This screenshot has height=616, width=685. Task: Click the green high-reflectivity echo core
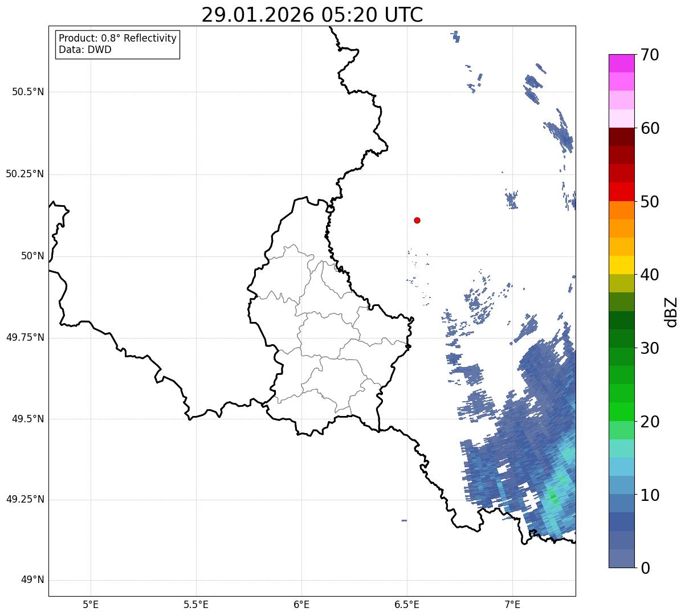pyautogui.click(x=552, y=496)
